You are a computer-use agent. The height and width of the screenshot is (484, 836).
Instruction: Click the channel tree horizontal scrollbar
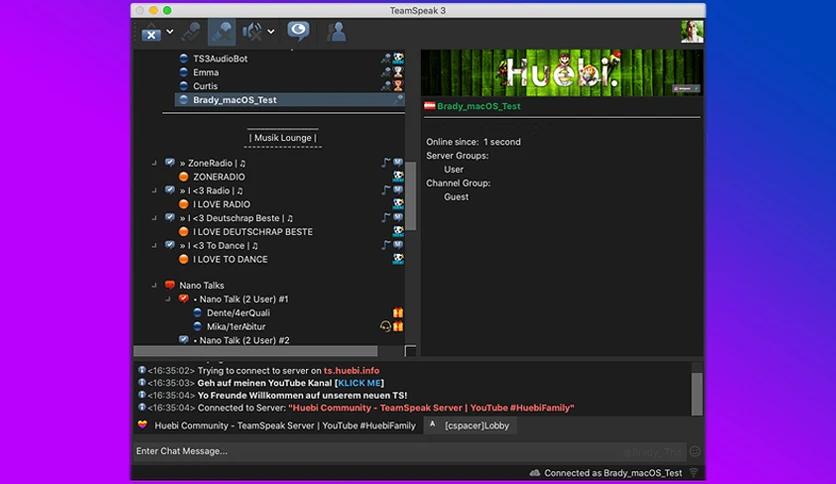pyautogui.click(x=255, y=351)
